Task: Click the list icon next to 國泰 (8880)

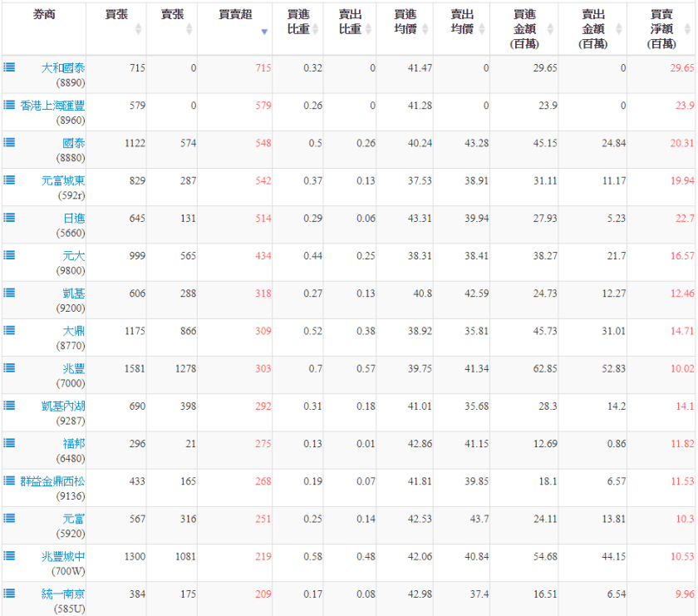Action: pos(8,142)
